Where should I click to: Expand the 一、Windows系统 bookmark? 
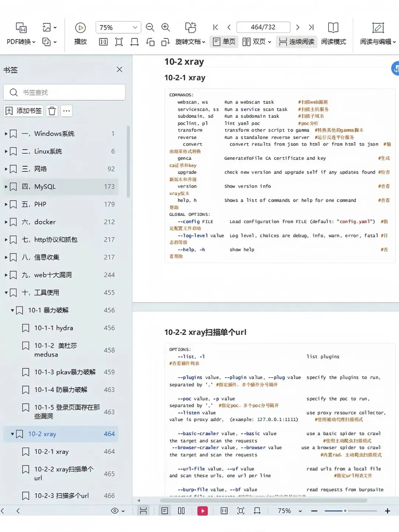[x=6, y=134]
